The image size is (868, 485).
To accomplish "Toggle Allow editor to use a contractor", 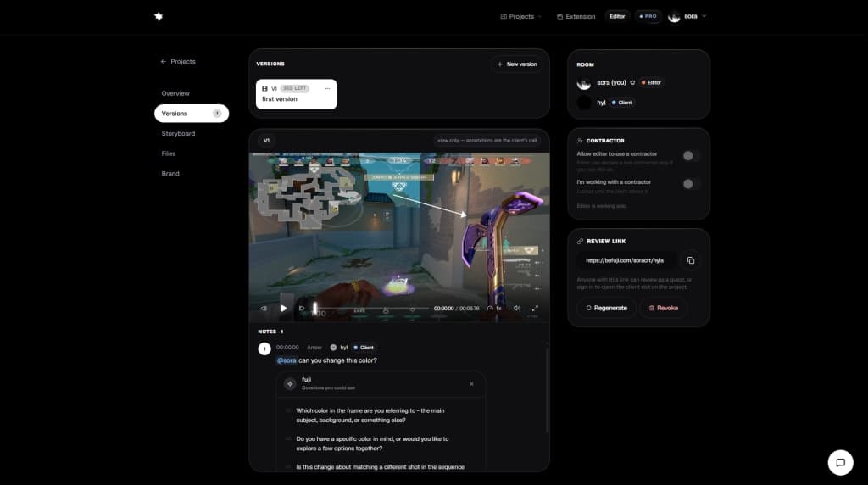I will tap(691, 155).
